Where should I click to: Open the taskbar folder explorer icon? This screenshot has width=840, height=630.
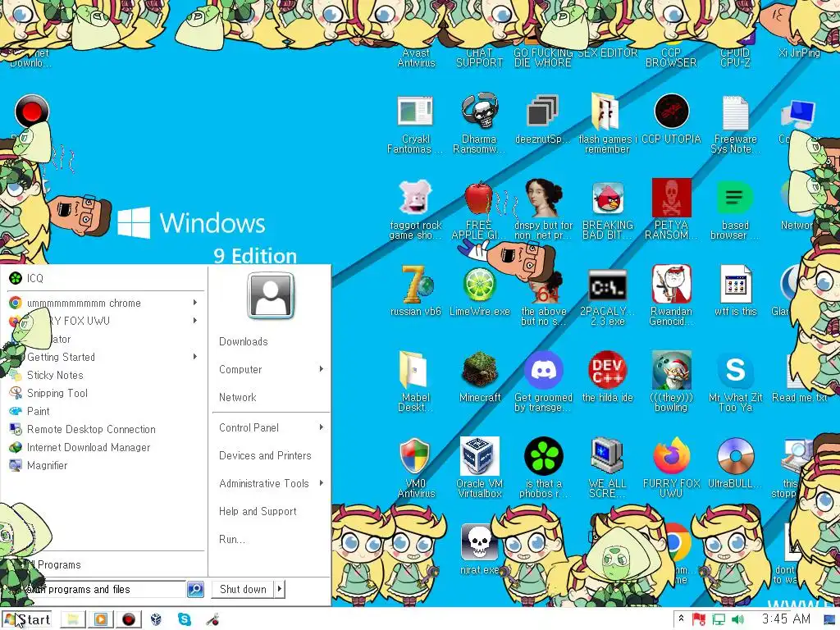[73, 620]
